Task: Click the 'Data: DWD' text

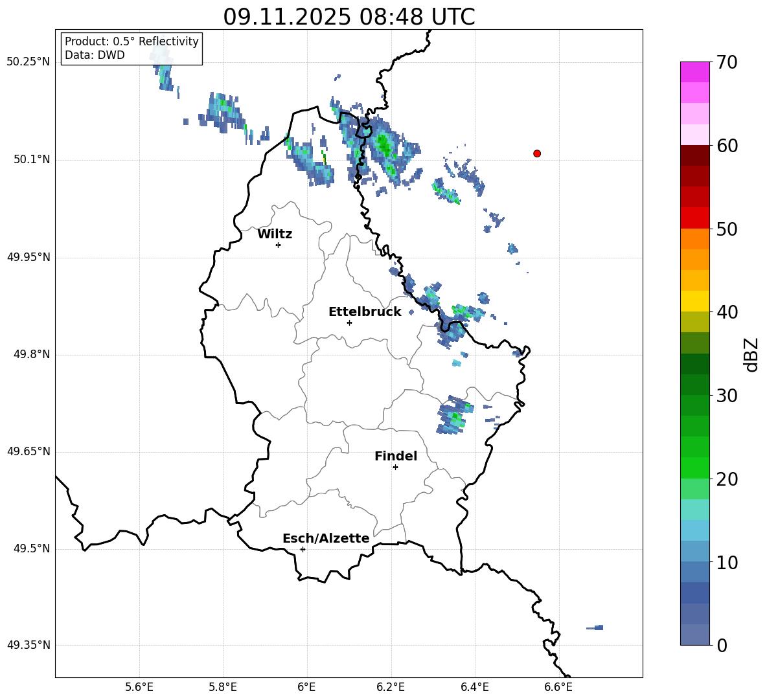Action: (95, 55)
